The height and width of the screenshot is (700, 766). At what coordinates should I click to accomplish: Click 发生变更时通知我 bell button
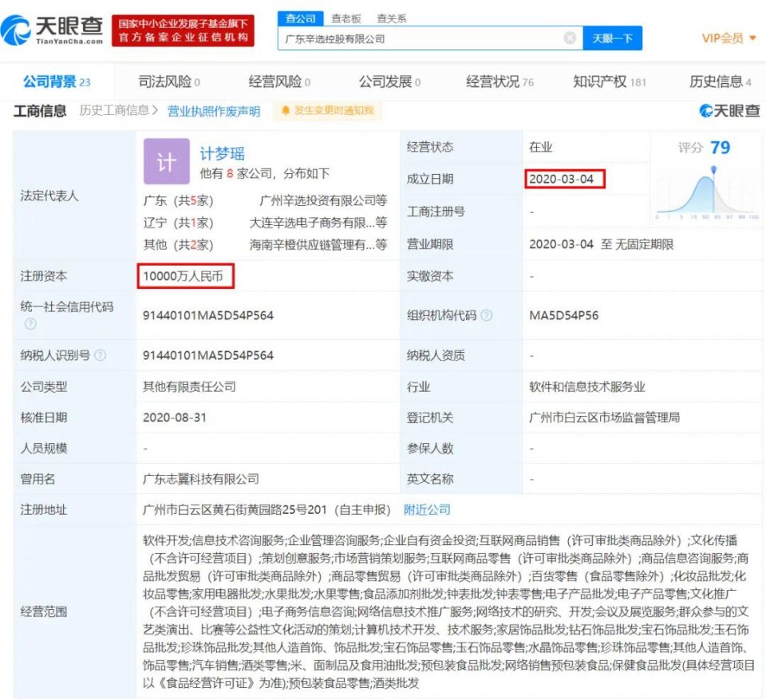327,110
